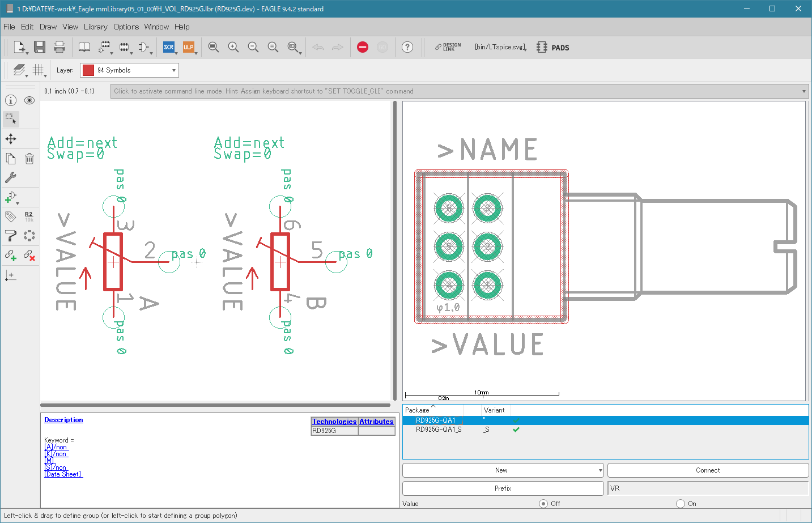Select the On radio button for Value
The width and height of the screenshot is (812, 523).
(x=681, y=503)
